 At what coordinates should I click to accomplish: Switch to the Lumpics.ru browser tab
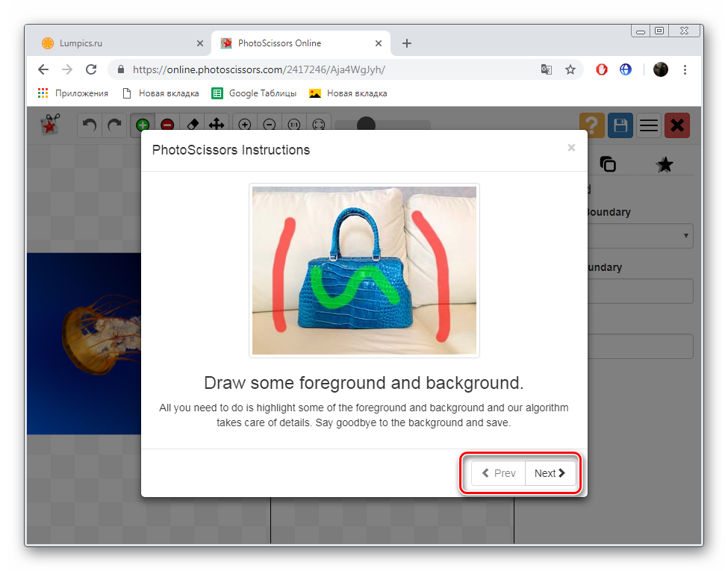pos(119,43)
